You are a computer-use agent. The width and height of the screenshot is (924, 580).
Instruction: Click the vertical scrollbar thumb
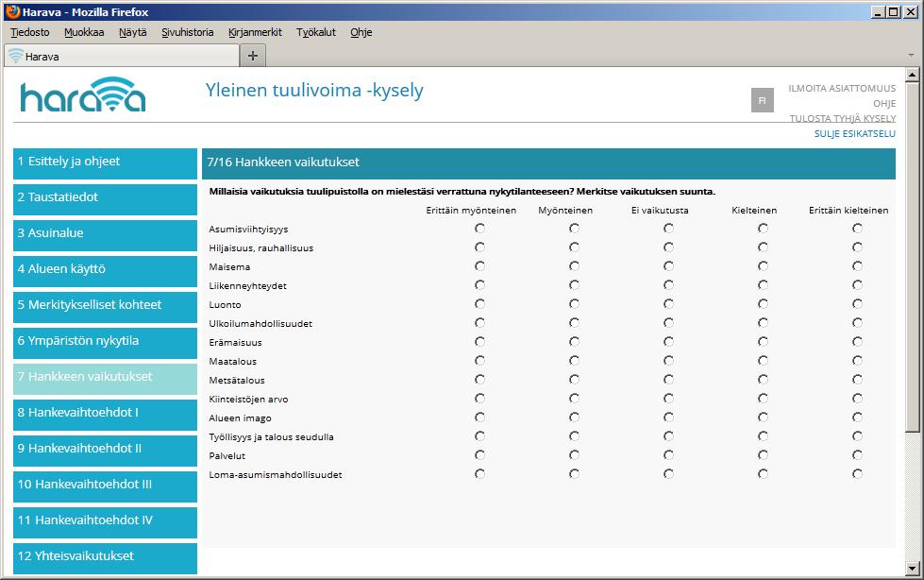tap(913, 257)
